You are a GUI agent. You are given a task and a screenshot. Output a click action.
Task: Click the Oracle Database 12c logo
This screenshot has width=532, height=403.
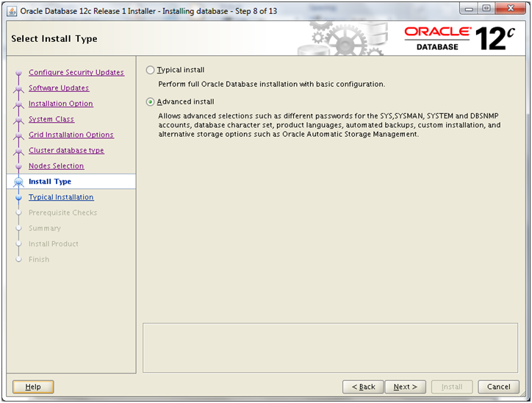459,39
